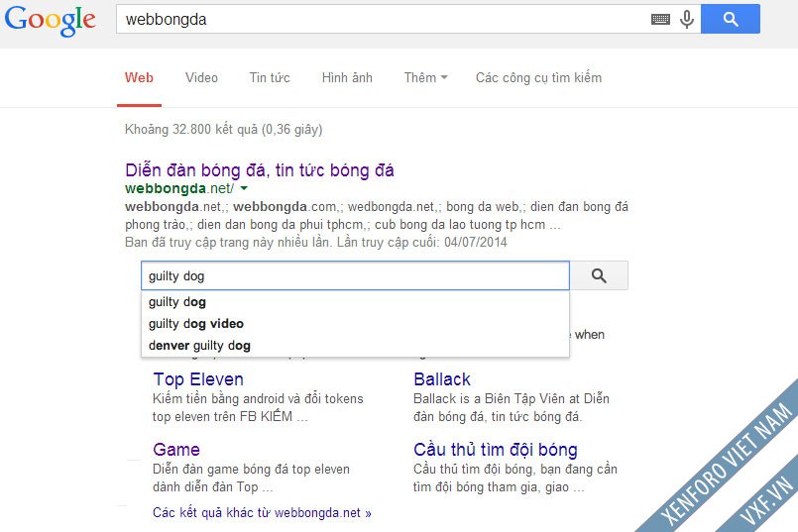The width and height of the screenshot is (798, 532).
Task: Open the on-screen keyboard icon
Action: pos(660,19)
